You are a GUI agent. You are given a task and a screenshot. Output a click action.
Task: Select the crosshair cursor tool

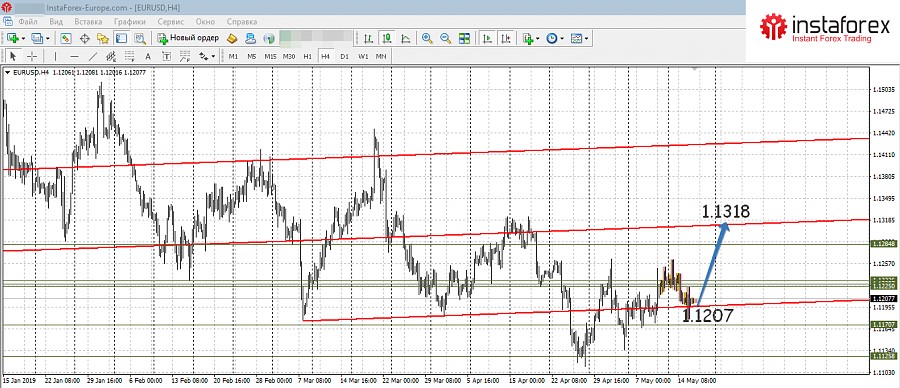[x=32, y=56]
